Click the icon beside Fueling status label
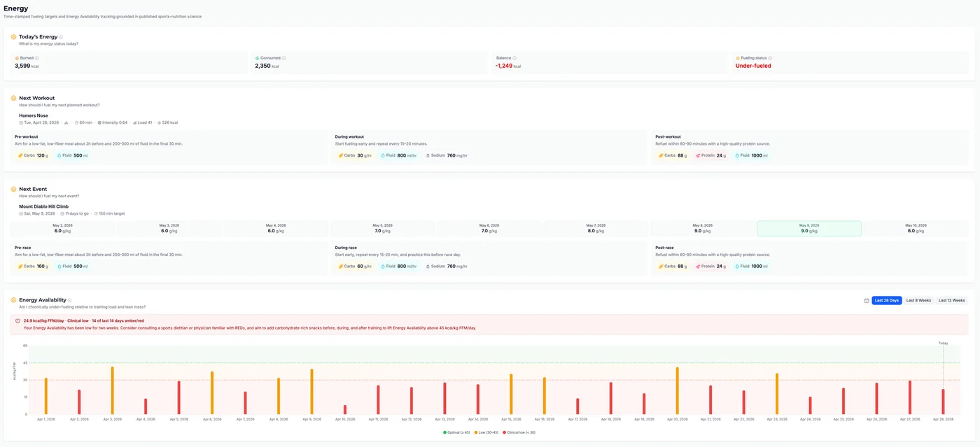This screenshot has width=980, height=447. 738,58
